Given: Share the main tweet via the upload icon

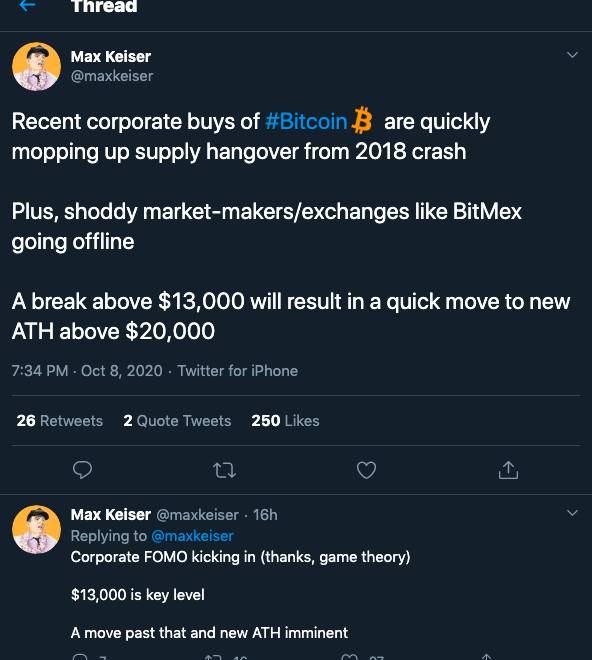Looking at the screenshot, I should pos(508,470).
